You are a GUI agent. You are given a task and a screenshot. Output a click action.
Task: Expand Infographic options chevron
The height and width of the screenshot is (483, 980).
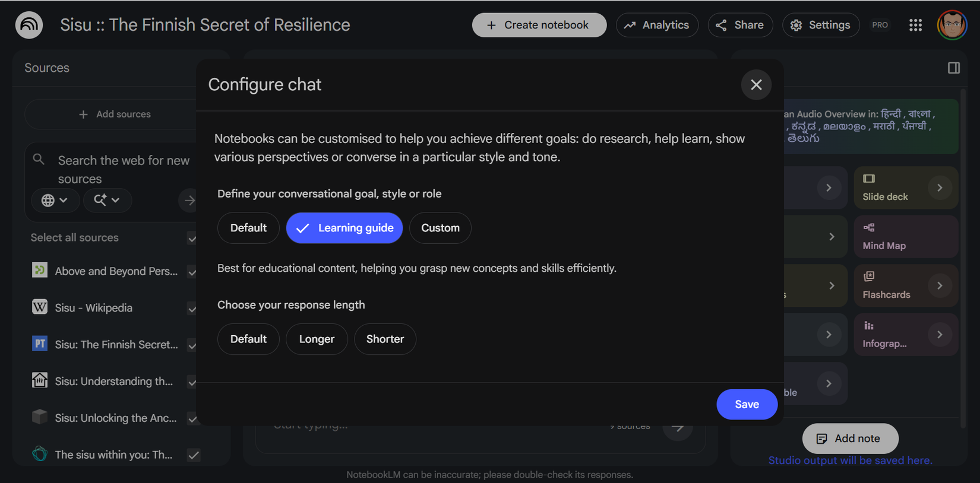pos(940,335)
